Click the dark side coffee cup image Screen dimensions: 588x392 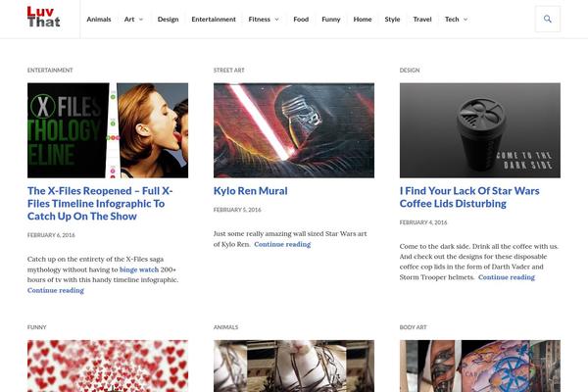[x=480, y=130]
